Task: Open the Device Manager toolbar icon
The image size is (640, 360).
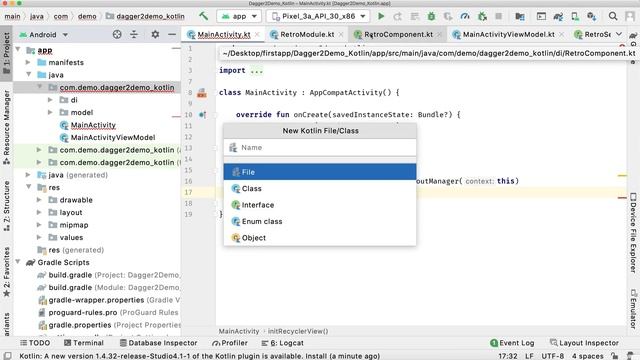Action: 575,16
